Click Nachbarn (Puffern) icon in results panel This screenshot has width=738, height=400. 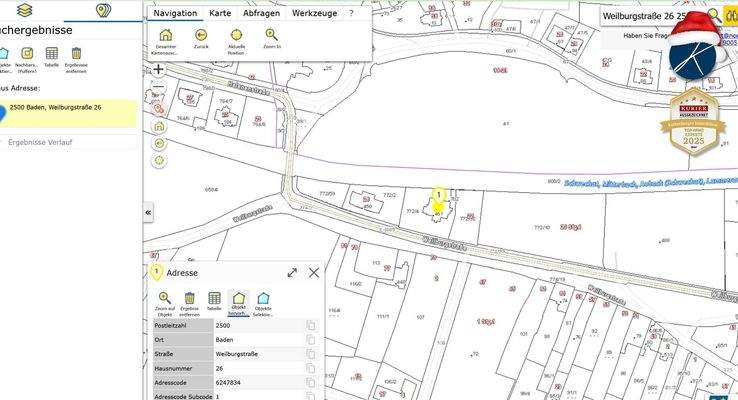click(x=27, y=54)
